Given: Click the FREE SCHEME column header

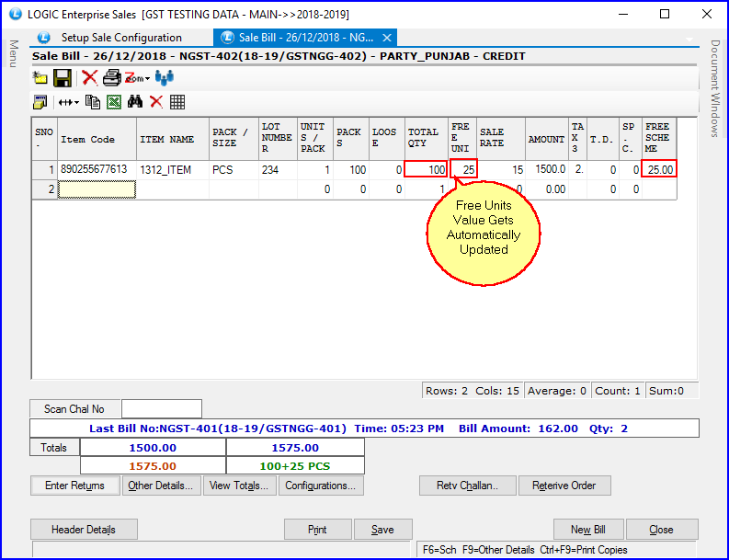Looking at the screenshot, I should point(659,139).
